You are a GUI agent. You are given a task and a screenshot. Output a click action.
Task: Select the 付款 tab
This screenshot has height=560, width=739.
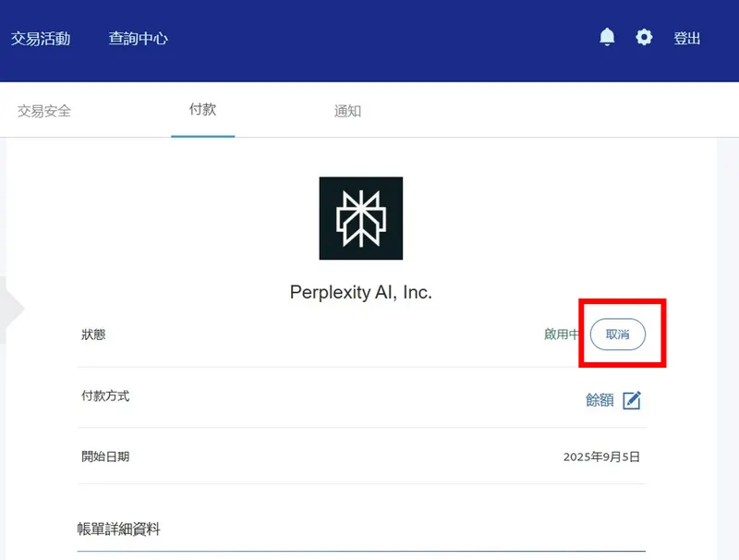click(x=202, y=109)
